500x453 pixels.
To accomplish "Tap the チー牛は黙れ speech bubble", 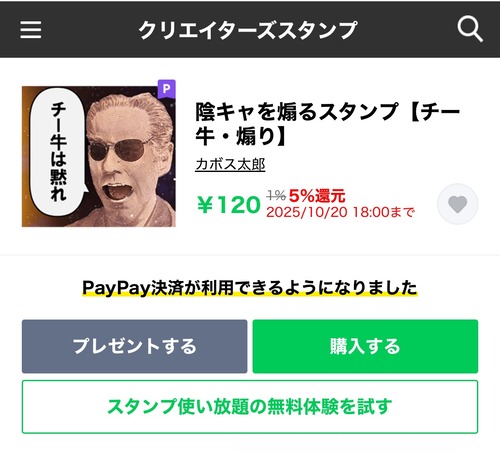I will tap(57, 153).
